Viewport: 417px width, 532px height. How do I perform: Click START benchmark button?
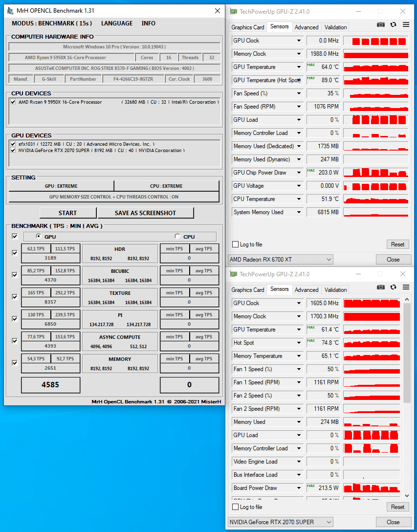coord(68,213)
